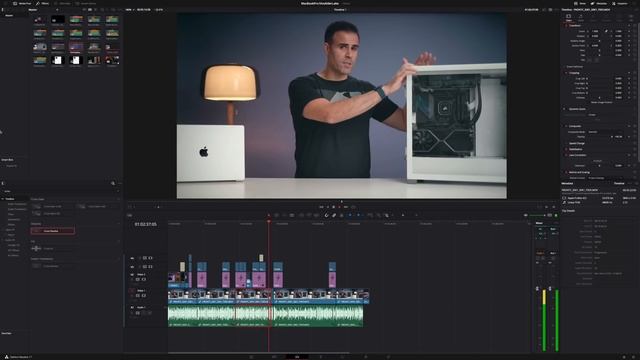Toggle the Position Lock icon

click(x=341, y=215)
